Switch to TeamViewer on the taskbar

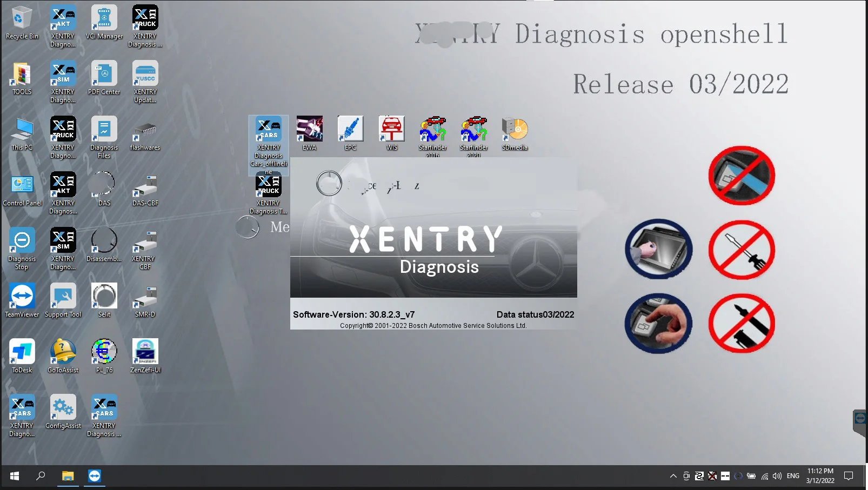(x=95, y=476)
